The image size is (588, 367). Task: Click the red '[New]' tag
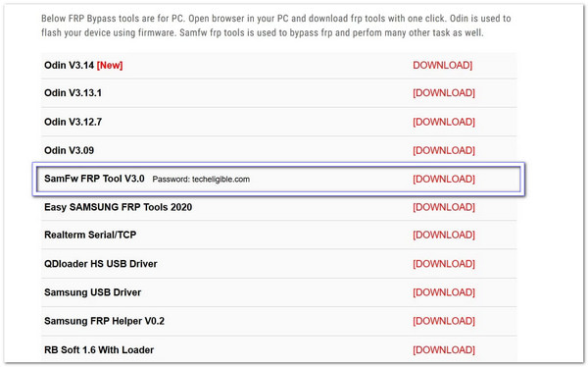(x=110, y=65)
